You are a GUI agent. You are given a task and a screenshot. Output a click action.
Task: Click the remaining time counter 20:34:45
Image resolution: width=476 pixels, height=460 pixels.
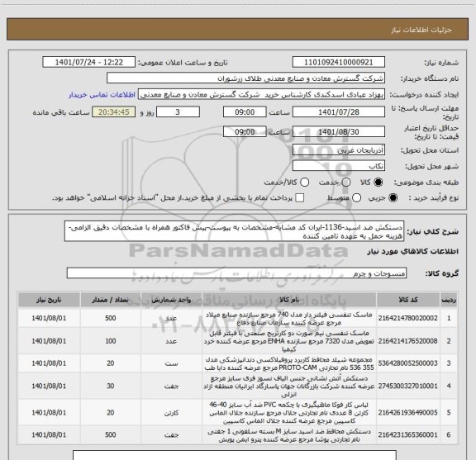tap(114, 112)
